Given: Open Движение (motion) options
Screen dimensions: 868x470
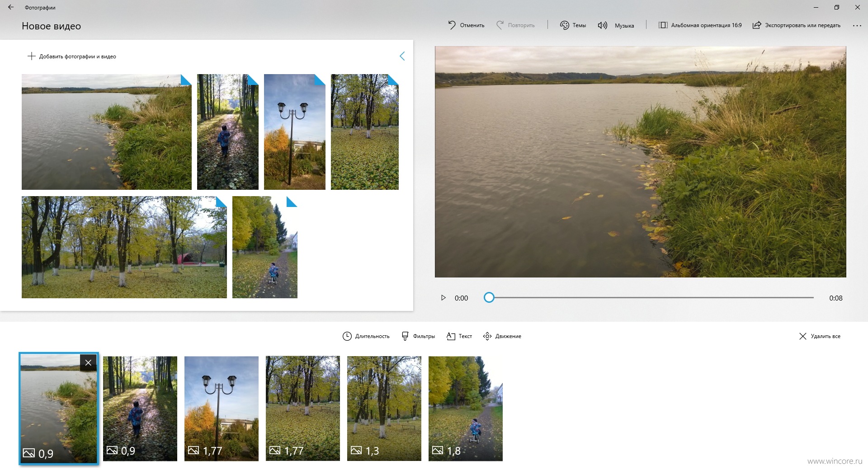Looking at the screenshot, I should (x=502, y=336).
